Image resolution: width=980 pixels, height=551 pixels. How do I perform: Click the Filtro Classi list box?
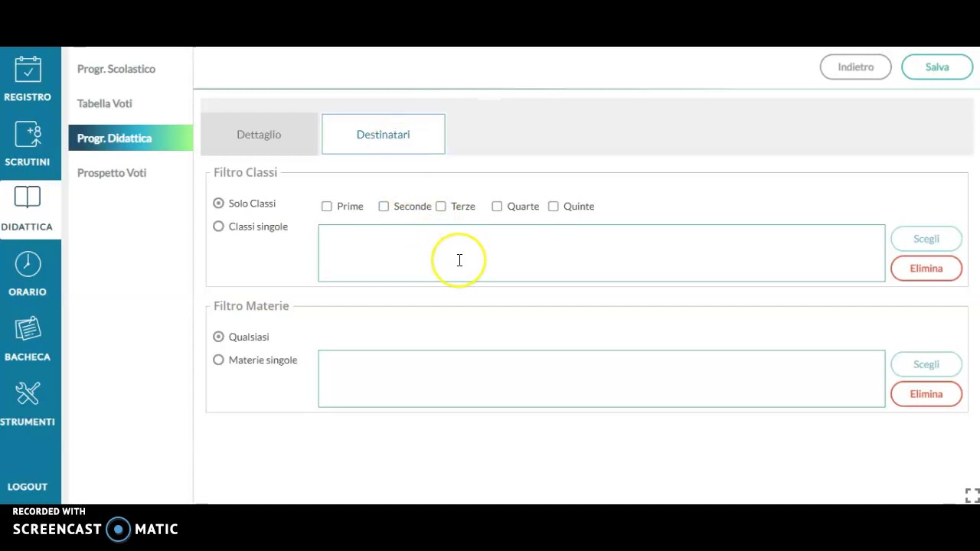pyautogui.click(x=602, y=253)
